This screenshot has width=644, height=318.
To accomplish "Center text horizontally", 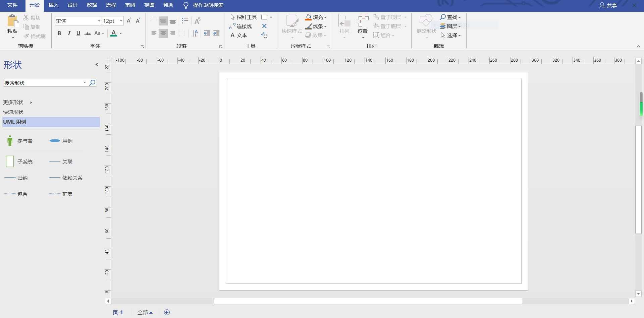I will (x=163, y=33).
